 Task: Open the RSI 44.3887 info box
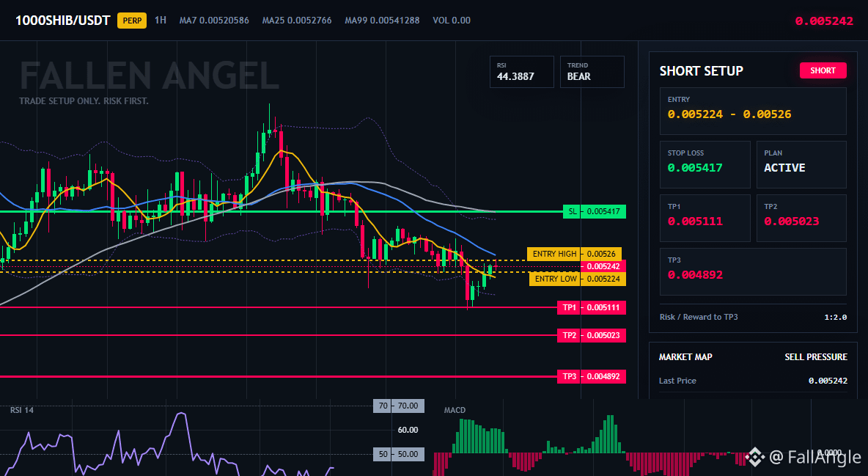point(521,71)
